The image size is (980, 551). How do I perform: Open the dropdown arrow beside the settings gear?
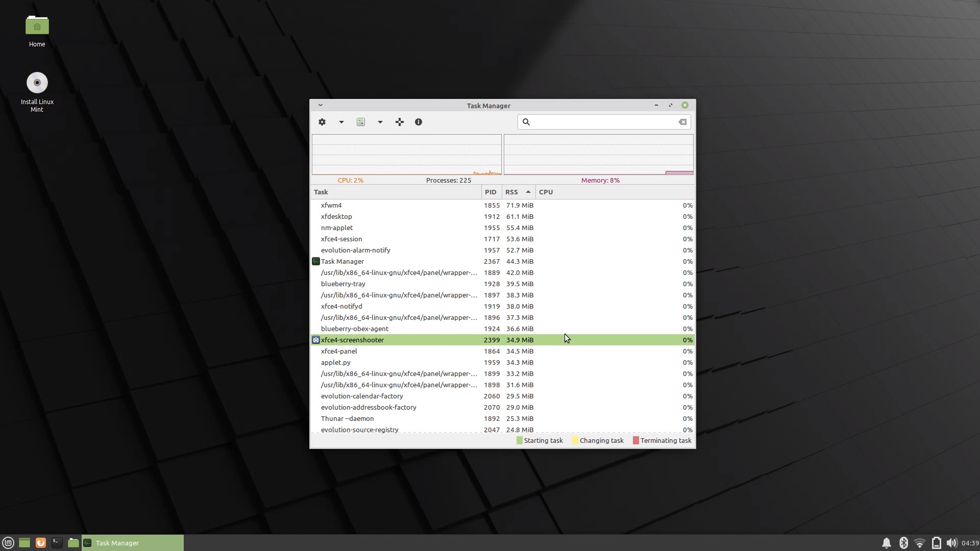pyautogui.click(x=340, y=121)
